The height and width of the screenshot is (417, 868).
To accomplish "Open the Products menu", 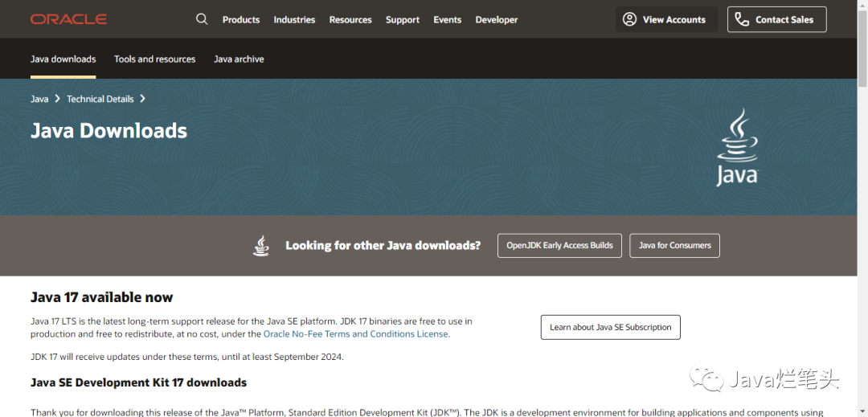I will click(241, 19).
